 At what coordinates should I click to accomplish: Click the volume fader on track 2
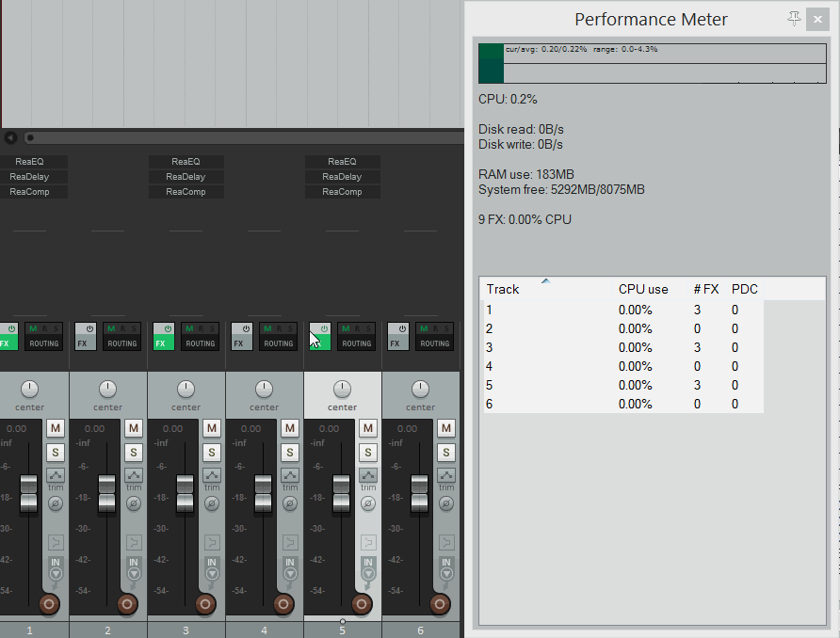coord(106,493)
